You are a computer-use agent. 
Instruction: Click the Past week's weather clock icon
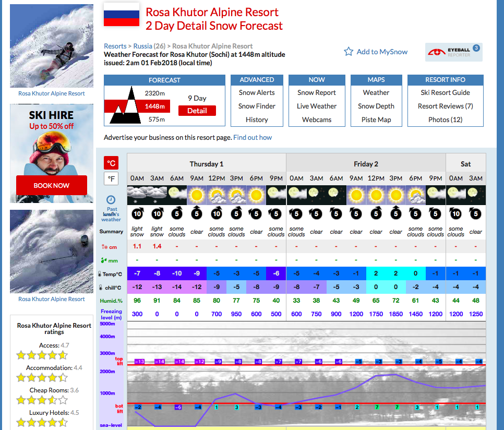pos(111,200)
